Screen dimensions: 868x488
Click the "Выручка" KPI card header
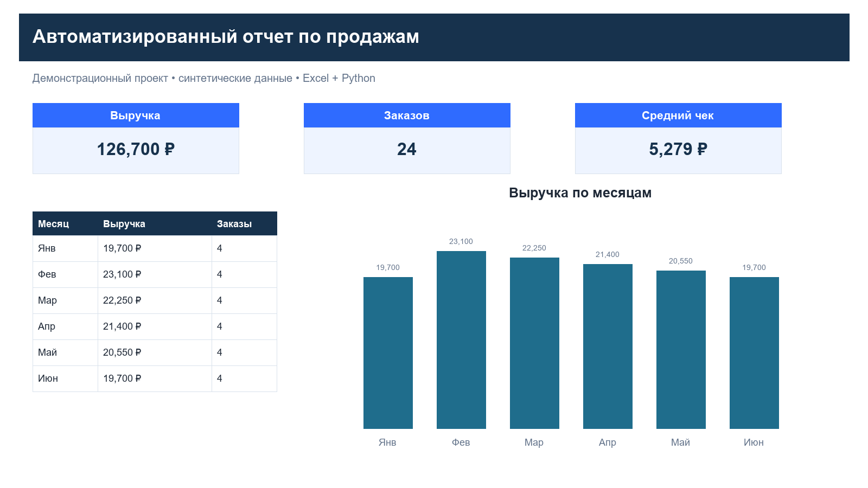pyautogui.click(x=136, y=115)
